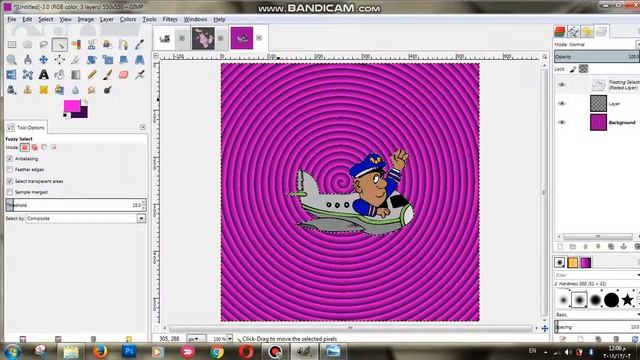This screenshot has width=640, height=360.
Task: Select the Crop tool
Action: pyautogui.click(x=76, y=60)
